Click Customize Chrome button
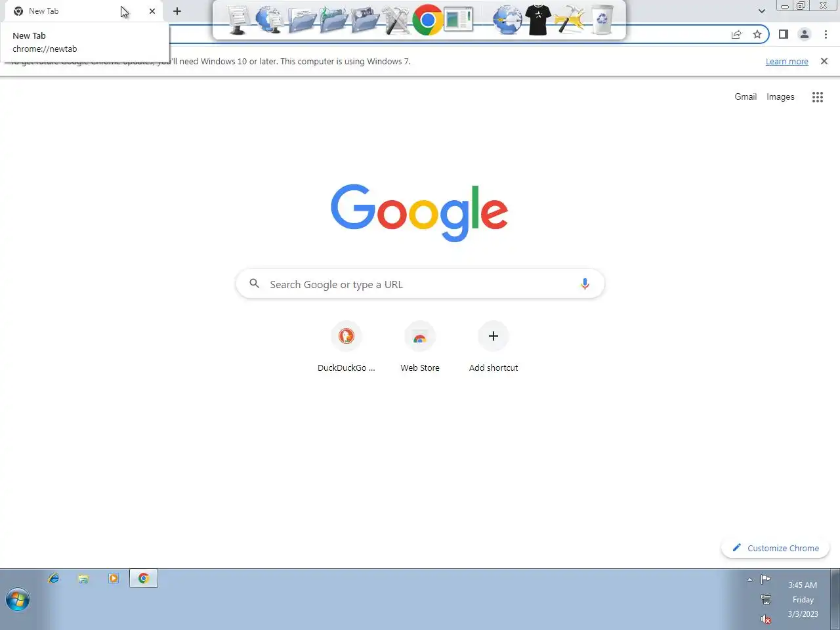 tap(776, 548)
